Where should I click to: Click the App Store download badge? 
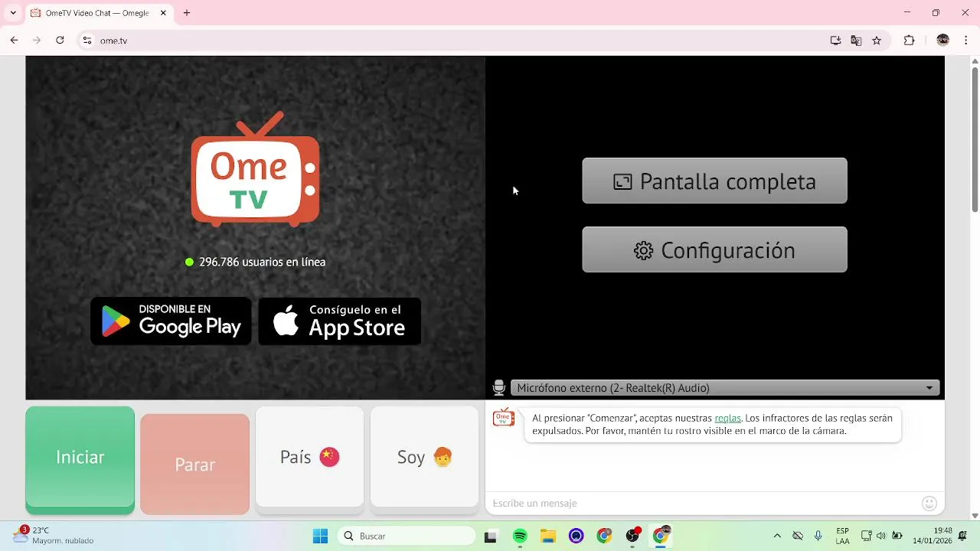(x=340, y=321)
